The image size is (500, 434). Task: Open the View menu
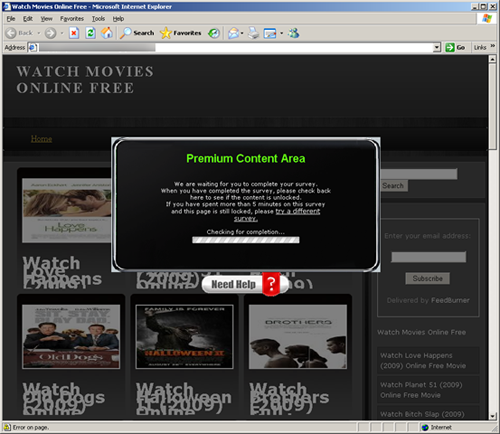click(46, 19)
